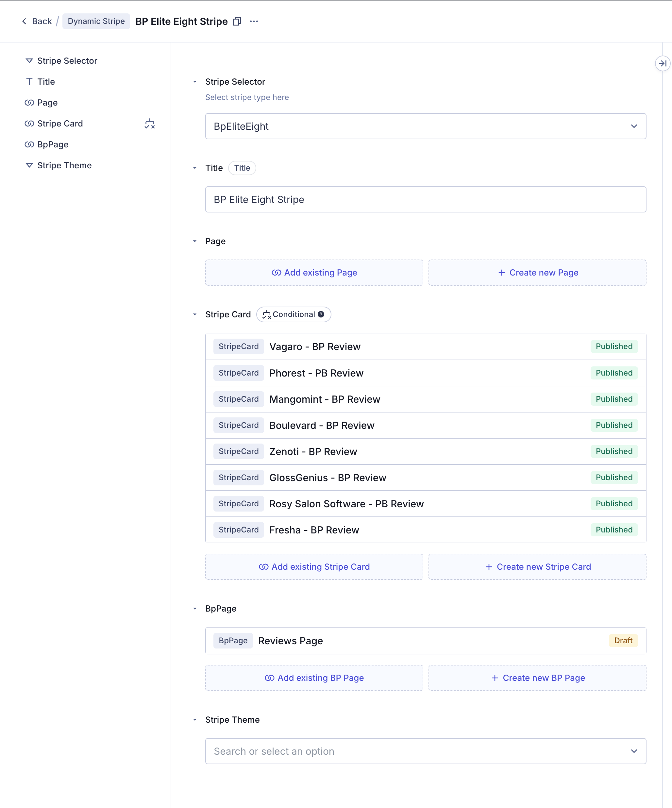
Task: Select Page item in the sidebar
Action: click(41, 103)
